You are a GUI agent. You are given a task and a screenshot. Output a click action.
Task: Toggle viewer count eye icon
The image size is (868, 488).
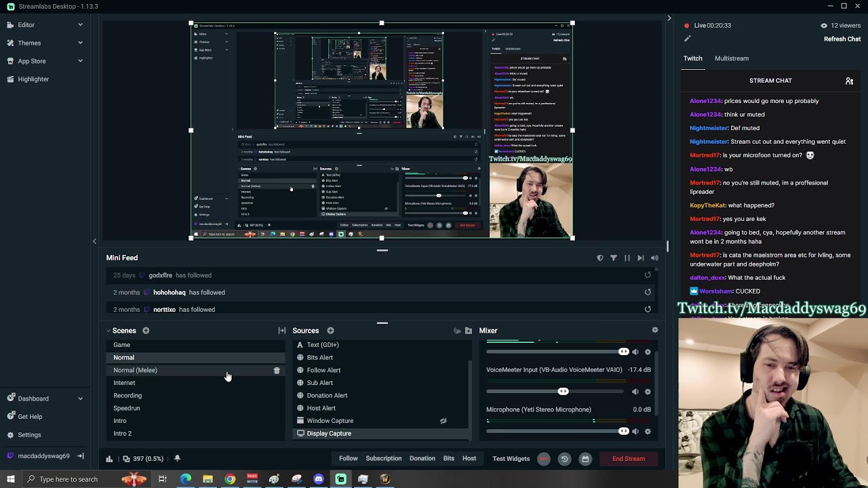(x=824, y=26)
